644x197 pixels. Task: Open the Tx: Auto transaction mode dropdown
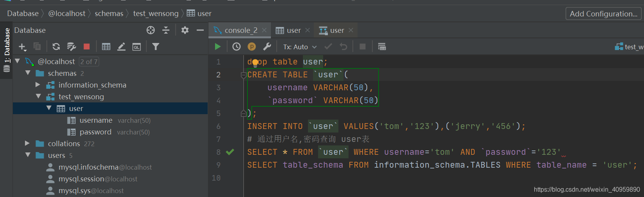click(x=300, y=47)
